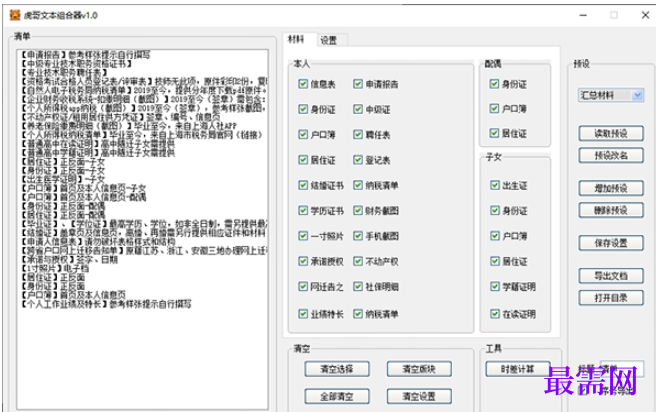This screenshot has height=412, width=656.
Task: Toggle the 业绩特长 checkbox
Action: (303, 314)
